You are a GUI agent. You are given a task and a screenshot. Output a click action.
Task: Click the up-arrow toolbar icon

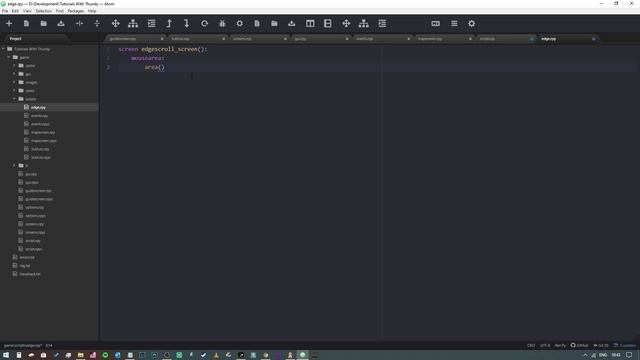[x=169, y=24]
